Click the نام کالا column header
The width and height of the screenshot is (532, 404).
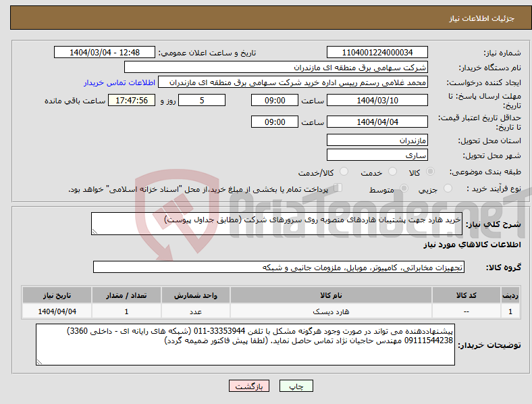[x=331, y=295]
